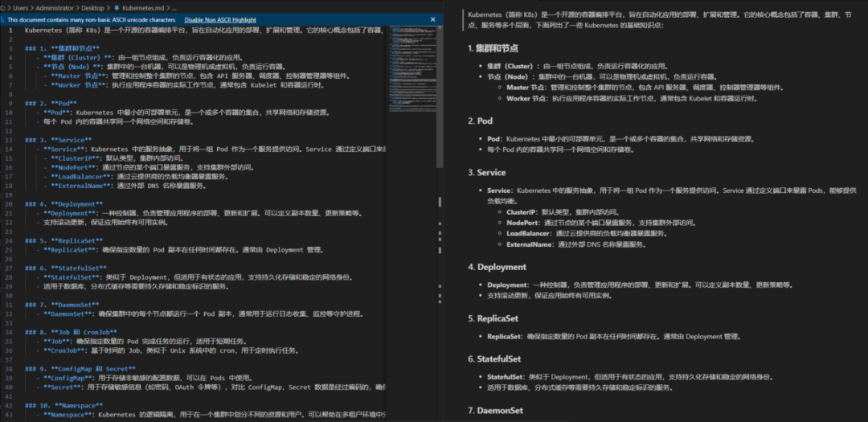Click line number 13 in the editor gutter
This screenshot has width=868, height=422.
(x=9, y=140)
